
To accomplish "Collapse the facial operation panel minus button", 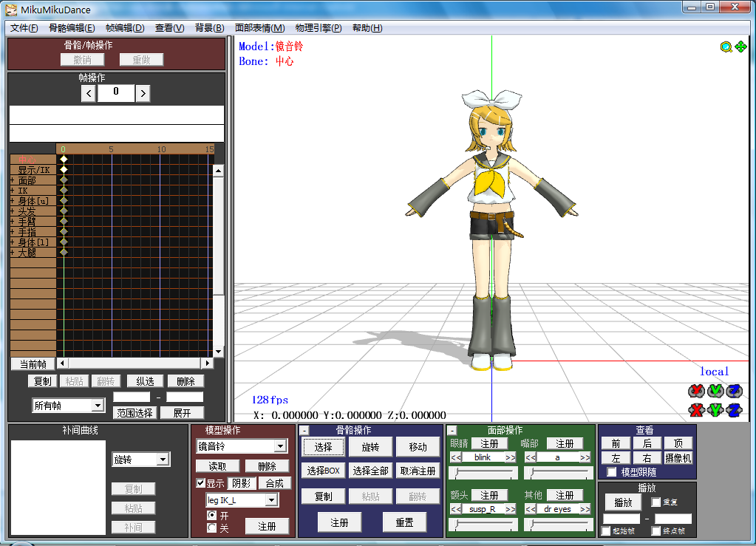I will pyautogui.click(x=452, y=431).
